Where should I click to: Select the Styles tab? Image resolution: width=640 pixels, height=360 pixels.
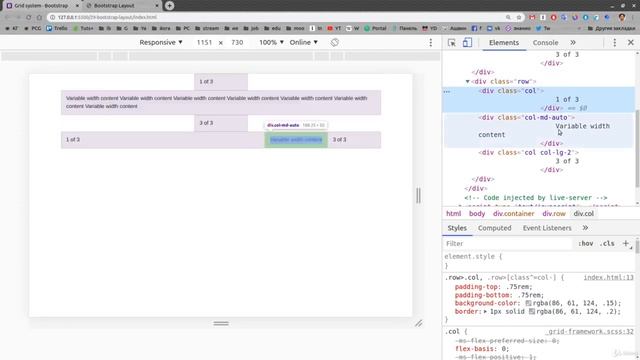pos(457,228)
